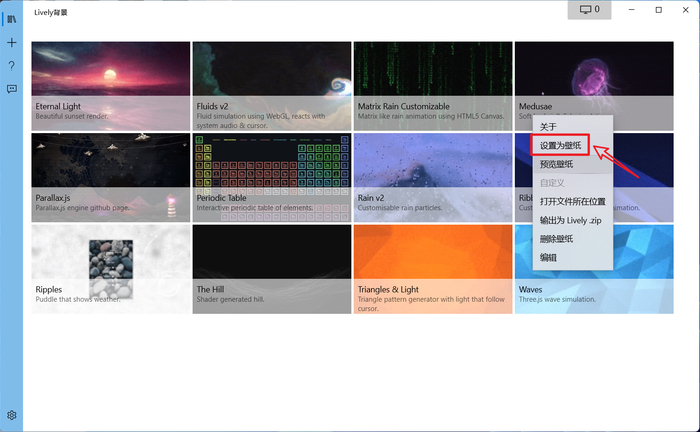Screen dimensions: 700x432
Task: Click the Ripples wallpaper thumbnail
Action: [110, 265]
